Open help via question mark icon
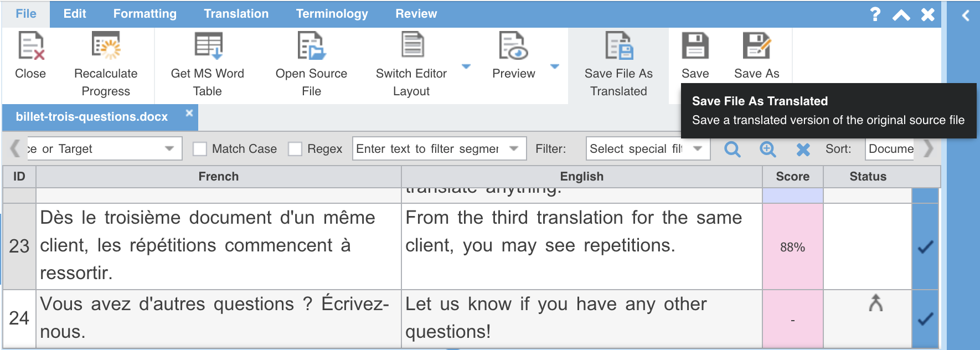 pyautogui.click(x=875, y=14)
